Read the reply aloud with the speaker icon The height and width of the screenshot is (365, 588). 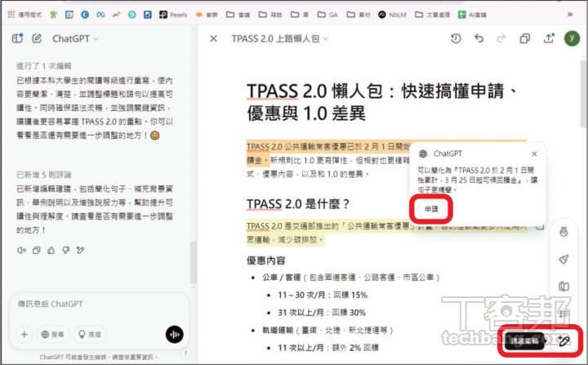click(x=21, y=250)
